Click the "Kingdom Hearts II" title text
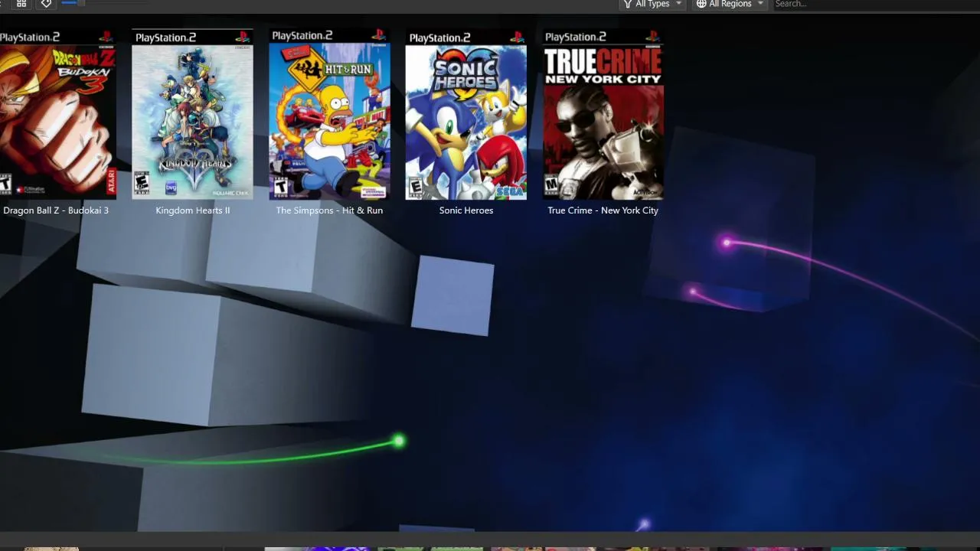 coord(193,210)
